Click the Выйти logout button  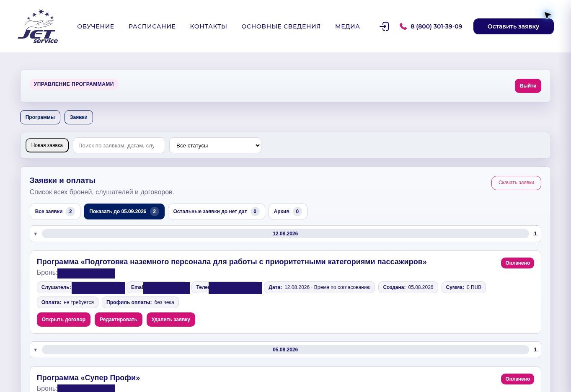(x=528, y=86)
